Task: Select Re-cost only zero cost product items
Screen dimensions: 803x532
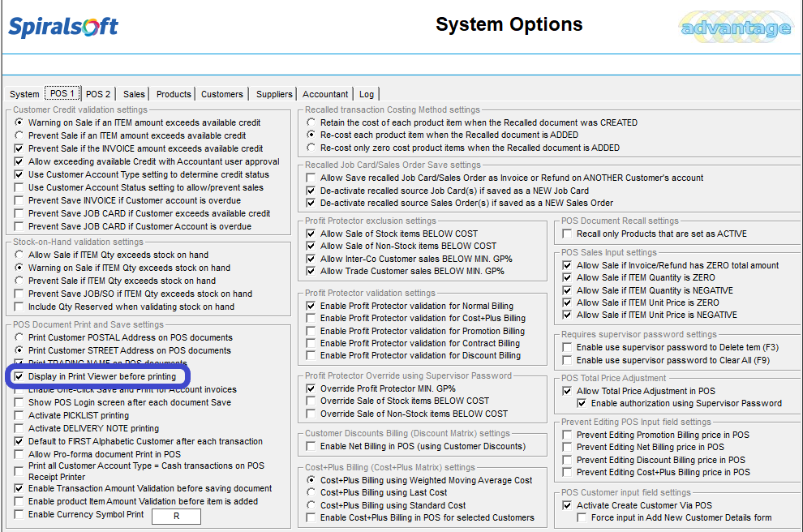Action: click(x=311, y=148)
